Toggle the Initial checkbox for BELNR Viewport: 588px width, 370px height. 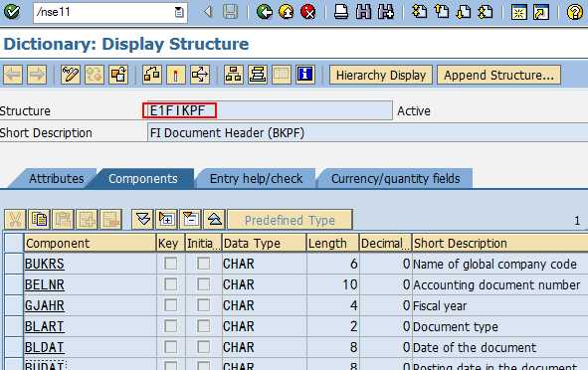pyautogui.click(x=204, y=284)
